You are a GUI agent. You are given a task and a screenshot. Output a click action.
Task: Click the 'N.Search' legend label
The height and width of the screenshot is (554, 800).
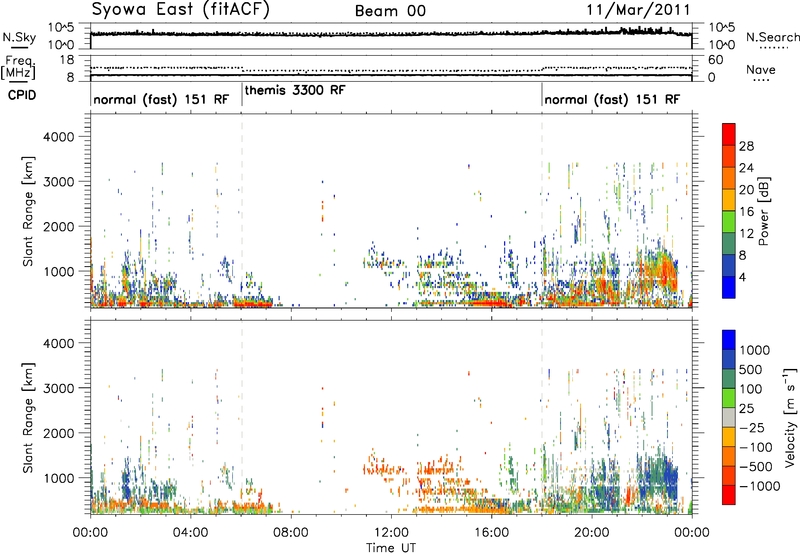pos(772,37)
